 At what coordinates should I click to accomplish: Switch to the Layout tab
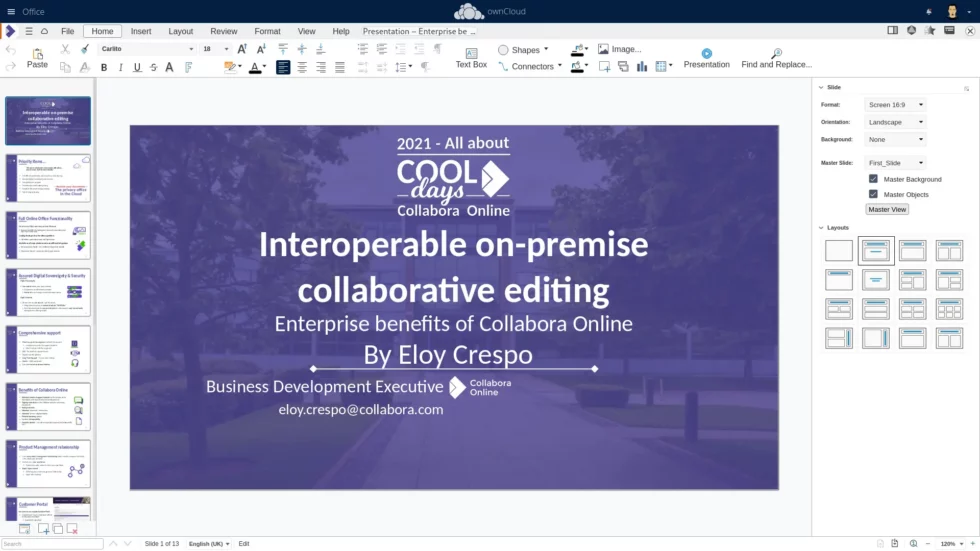181,31
